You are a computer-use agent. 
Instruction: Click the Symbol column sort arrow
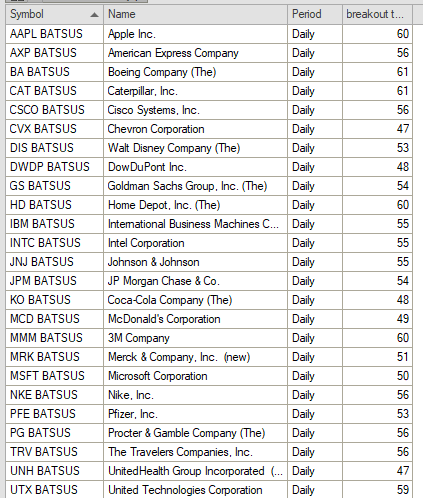click(95, 15)
